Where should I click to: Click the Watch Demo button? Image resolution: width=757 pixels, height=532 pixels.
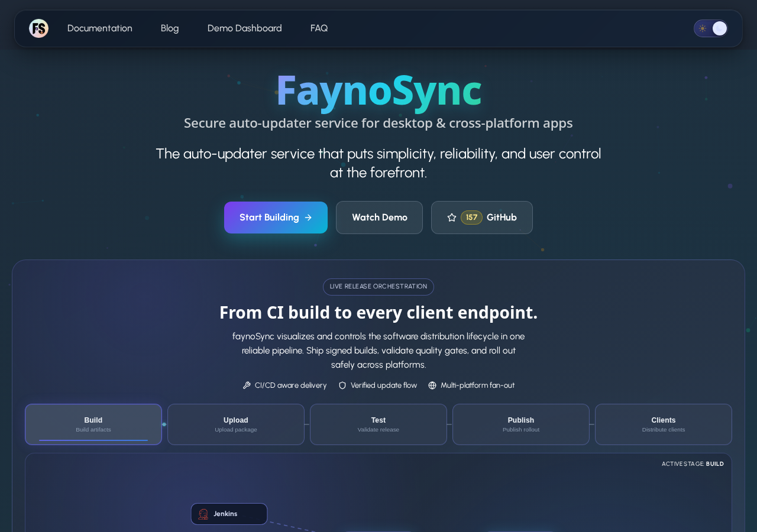point(380,218)
